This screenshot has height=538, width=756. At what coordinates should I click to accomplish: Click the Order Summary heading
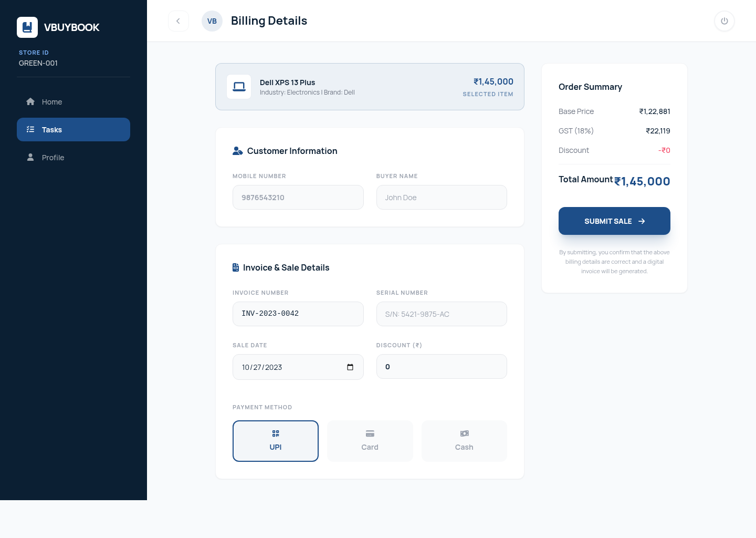[590, 87]
